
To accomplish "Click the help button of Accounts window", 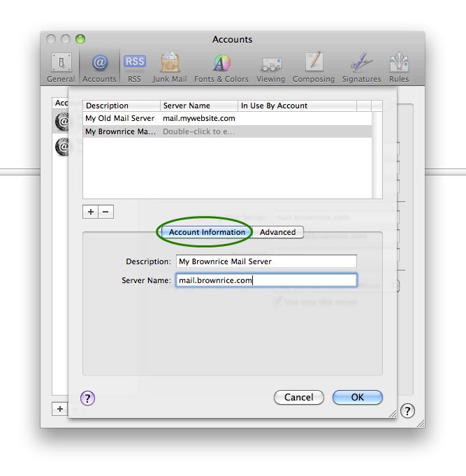I will pos(407,411).
